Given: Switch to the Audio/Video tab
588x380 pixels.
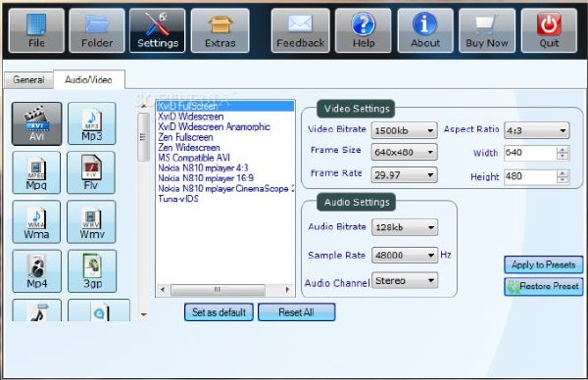Looking at the screenshot, I should 89,79.
